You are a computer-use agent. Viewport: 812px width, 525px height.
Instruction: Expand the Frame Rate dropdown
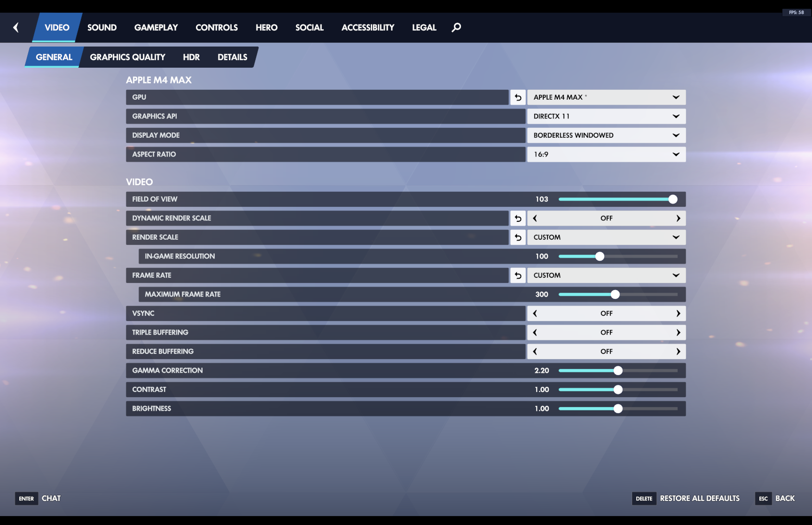click(x=606, y=275)
